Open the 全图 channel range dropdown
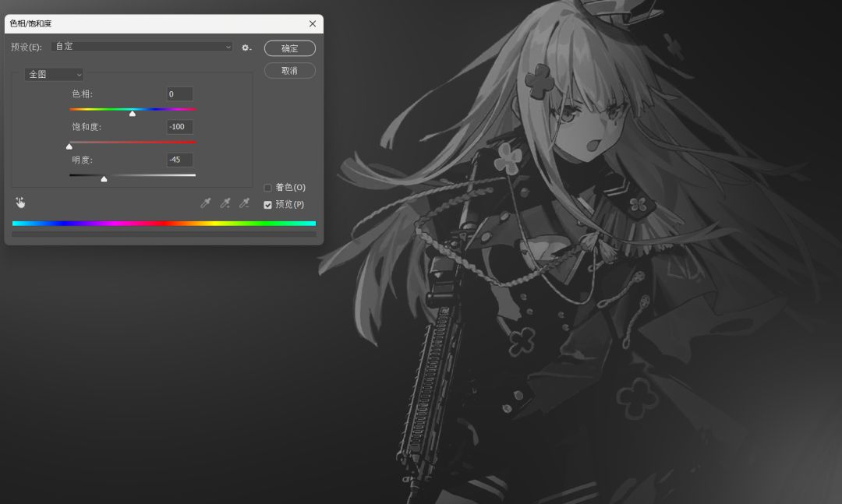 (x=54, y=74)
